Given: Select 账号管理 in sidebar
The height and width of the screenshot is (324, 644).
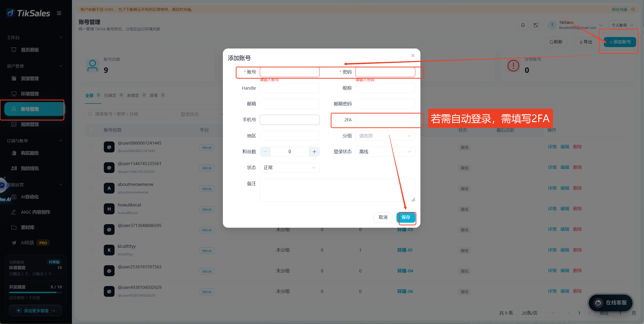Looking at the screenshot, I should click(34, 109).
